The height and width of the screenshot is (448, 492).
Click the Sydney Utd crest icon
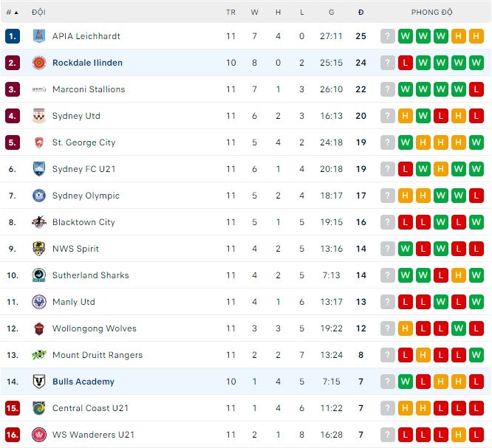tap(39, 116)
